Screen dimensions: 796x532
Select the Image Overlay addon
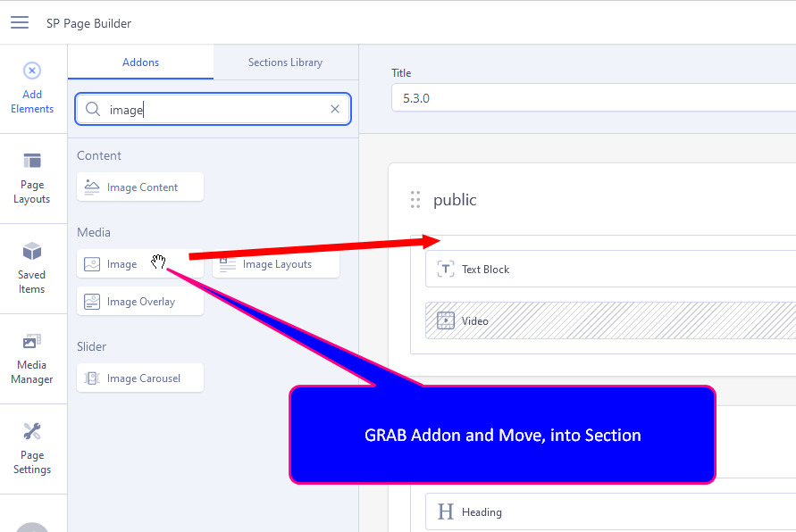(x=140, y=302)
